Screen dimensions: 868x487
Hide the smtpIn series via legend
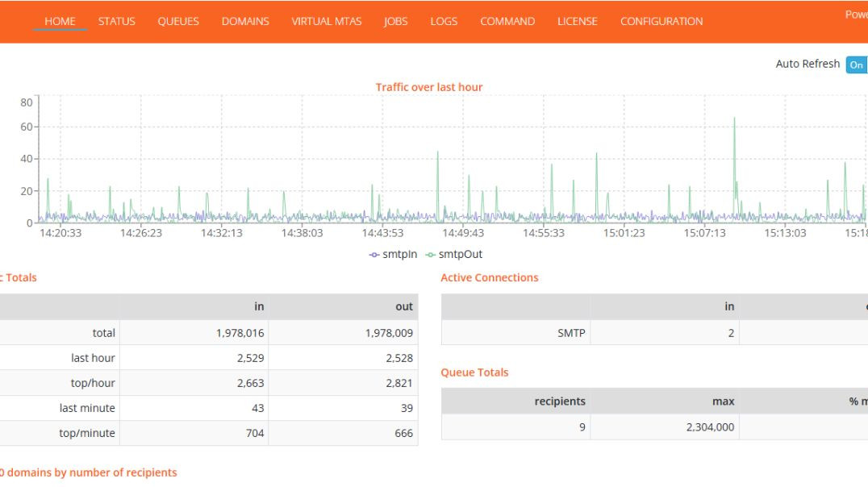point(394,254)
